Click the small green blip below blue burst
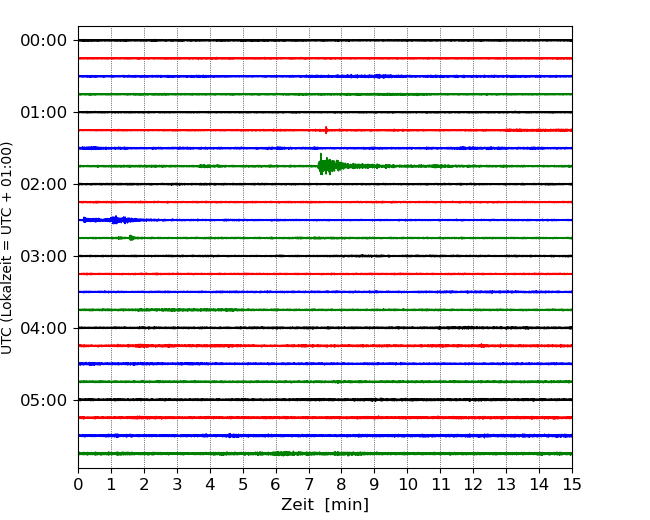The height and width of the screenshot is (520, 650). [x=130, y=237]
